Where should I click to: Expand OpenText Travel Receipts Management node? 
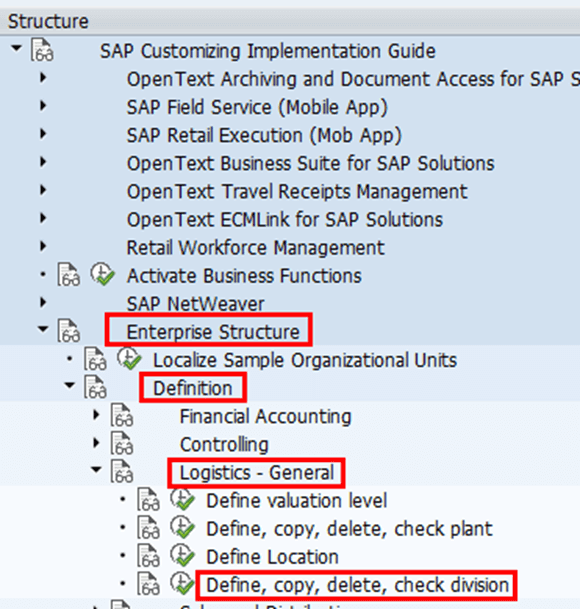(x=43, y=190)
